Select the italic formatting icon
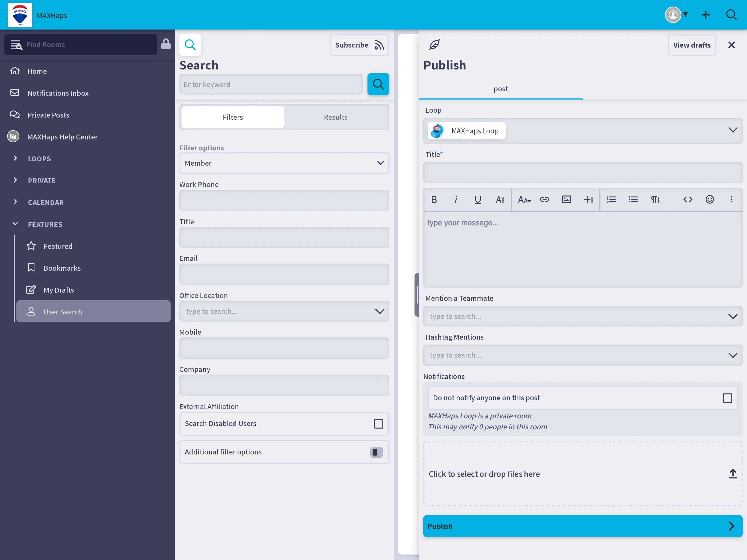The width and height of the screenshot is (747, 560). point(455,199)
